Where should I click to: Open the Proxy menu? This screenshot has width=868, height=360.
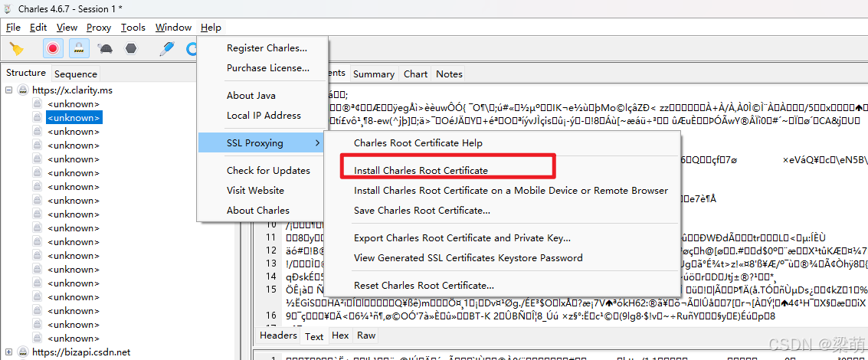click(99, 27)
